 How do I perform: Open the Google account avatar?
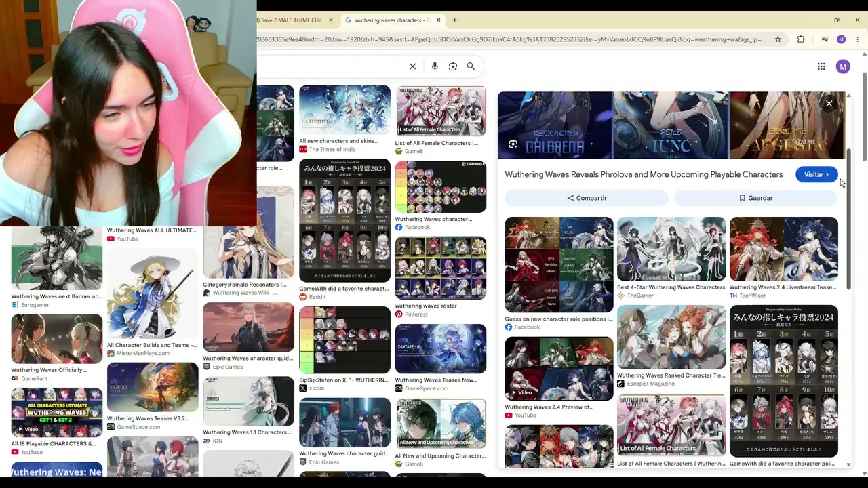[843, 66]
